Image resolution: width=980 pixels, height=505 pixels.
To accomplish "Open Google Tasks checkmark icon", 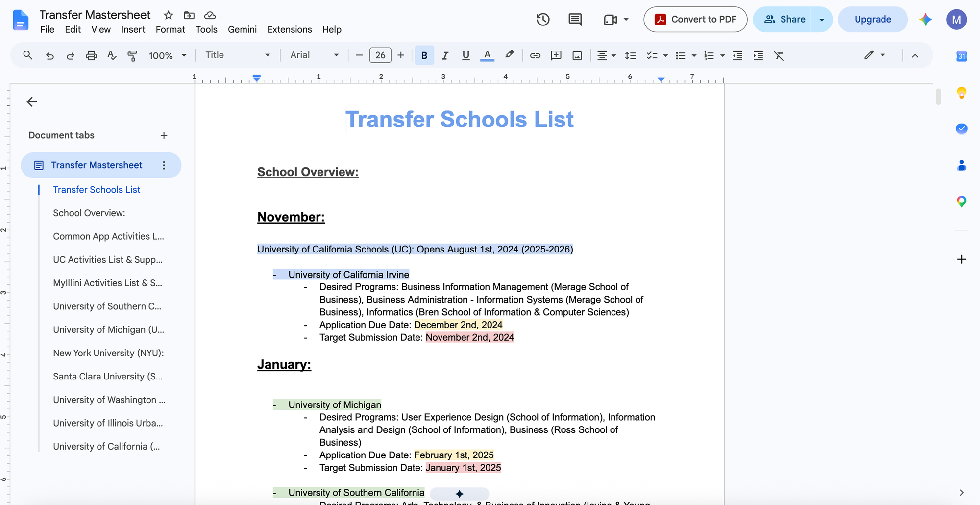I will (x=961, y=129).
